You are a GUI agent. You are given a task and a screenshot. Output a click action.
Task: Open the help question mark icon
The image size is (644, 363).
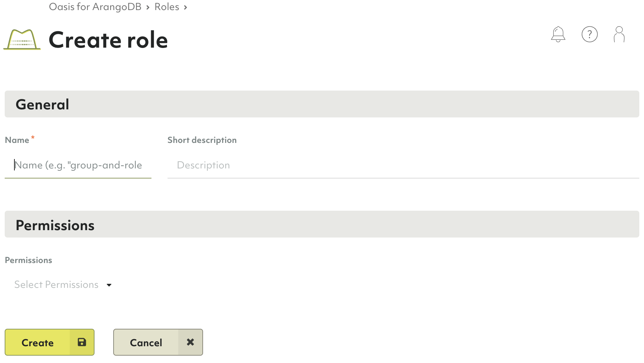589,34
